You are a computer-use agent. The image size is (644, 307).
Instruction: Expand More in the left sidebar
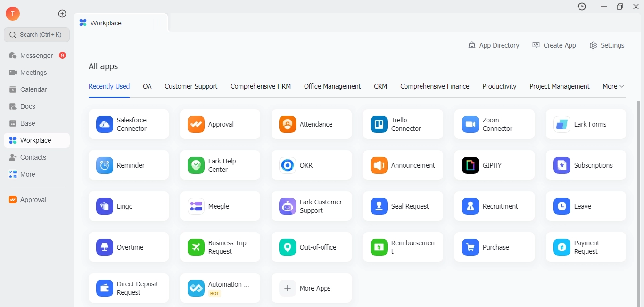pos(27,174)
